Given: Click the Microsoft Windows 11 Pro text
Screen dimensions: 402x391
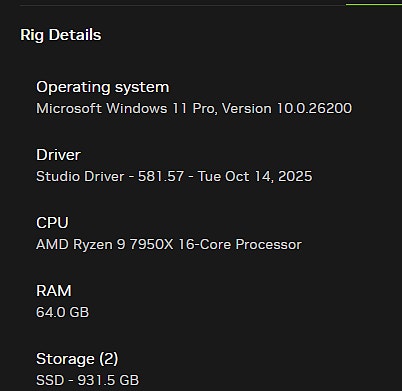Looking at the screenshot, I should coord(127,109).
